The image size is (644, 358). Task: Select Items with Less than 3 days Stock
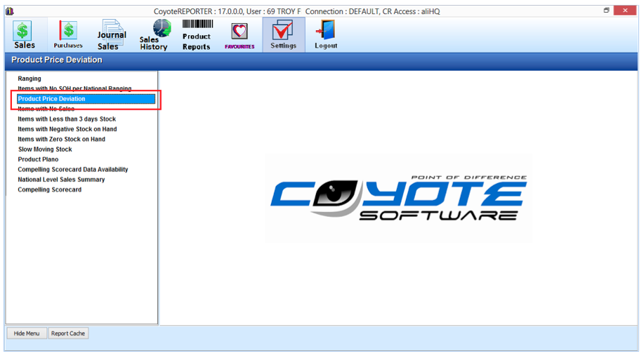pyautogui.click(x=67, y=119)
